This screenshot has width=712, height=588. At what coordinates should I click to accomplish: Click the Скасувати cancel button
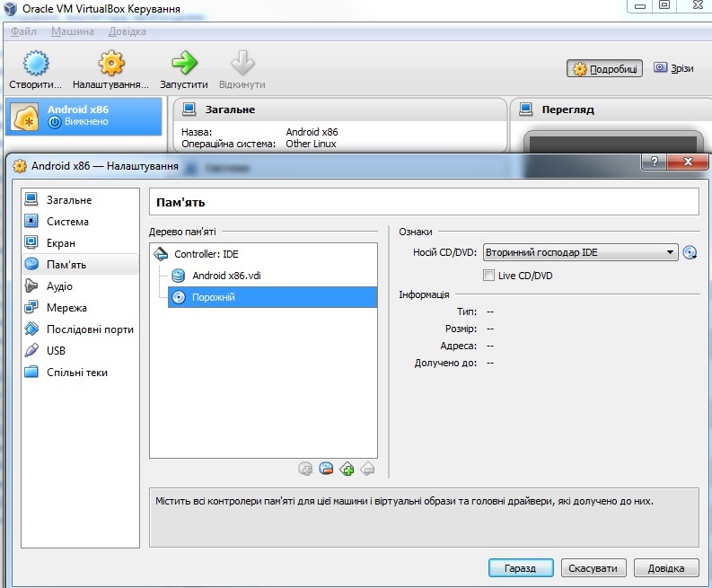[x=593, y=568]
